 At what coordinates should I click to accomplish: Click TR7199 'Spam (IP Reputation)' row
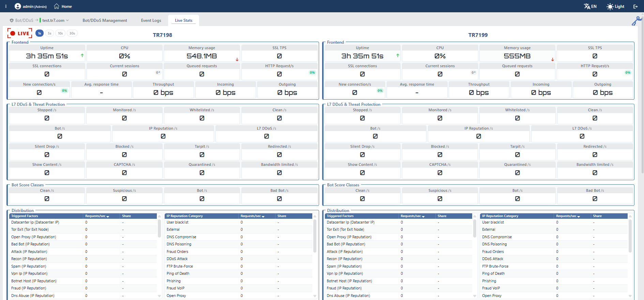399,266
